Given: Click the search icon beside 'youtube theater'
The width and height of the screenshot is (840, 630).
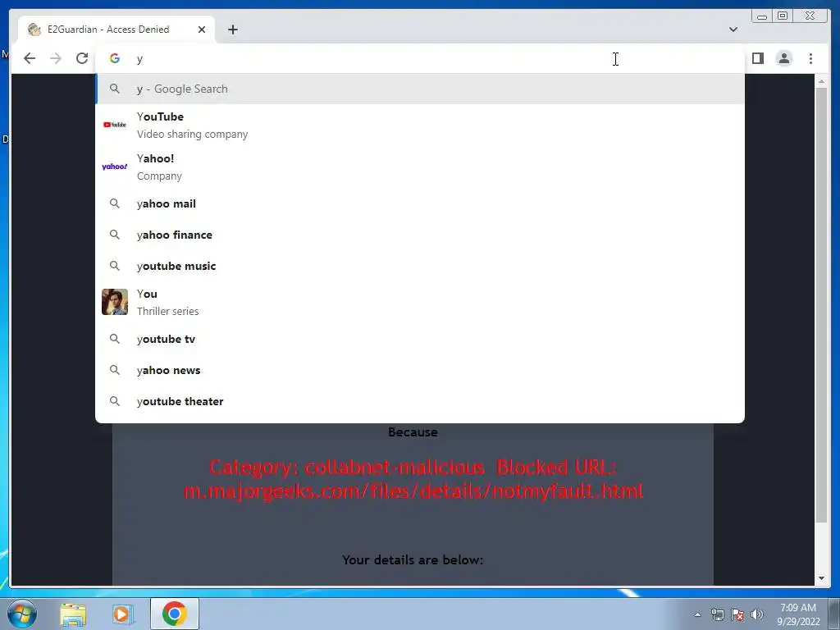Looking at the screenshot, I should point(115,401).
